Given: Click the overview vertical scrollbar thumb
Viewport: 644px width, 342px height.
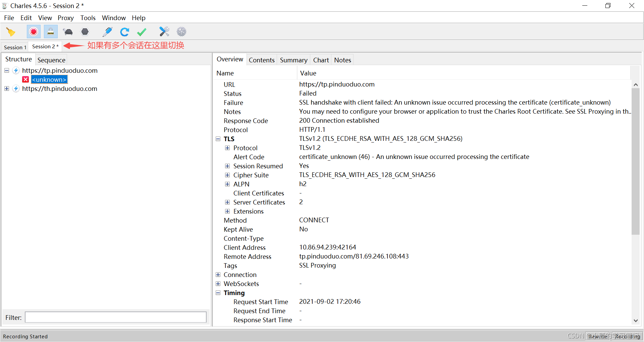Looking at the screenshot, I should 636,162.
